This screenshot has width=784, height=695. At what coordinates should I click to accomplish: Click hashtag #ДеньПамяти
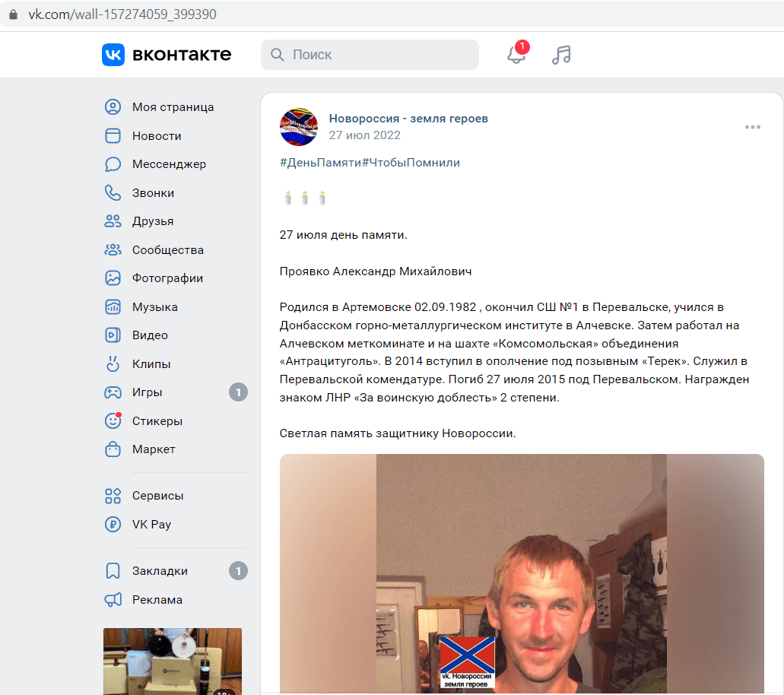[x=320, y=163]
